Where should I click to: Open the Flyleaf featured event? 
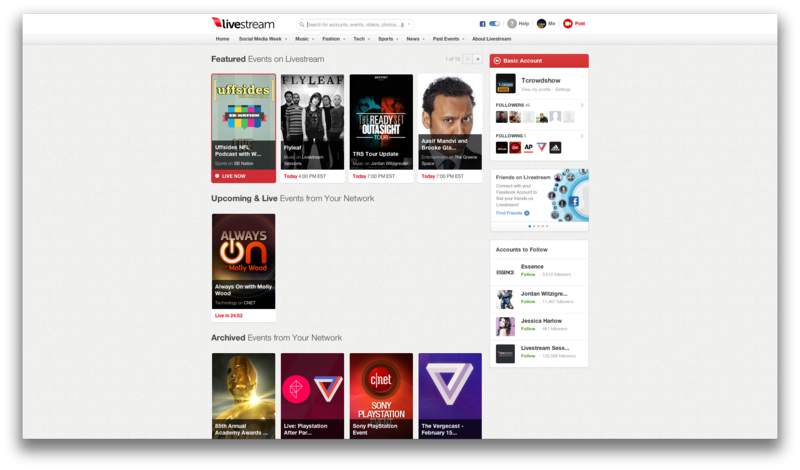coord(312,128)
